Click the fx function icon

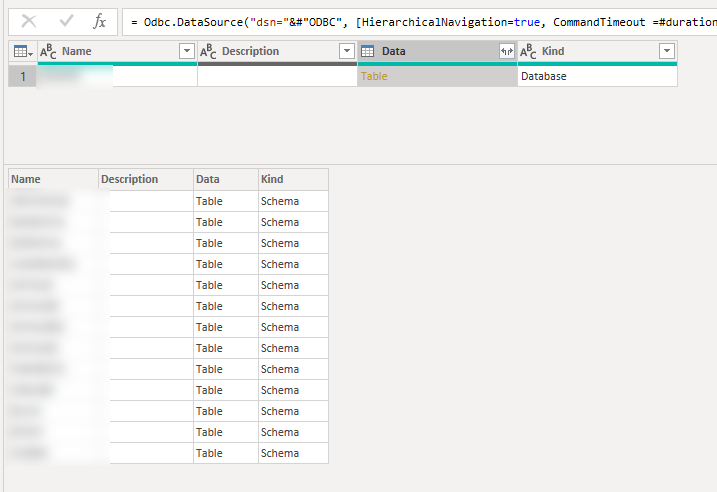(x=99, y=21)
